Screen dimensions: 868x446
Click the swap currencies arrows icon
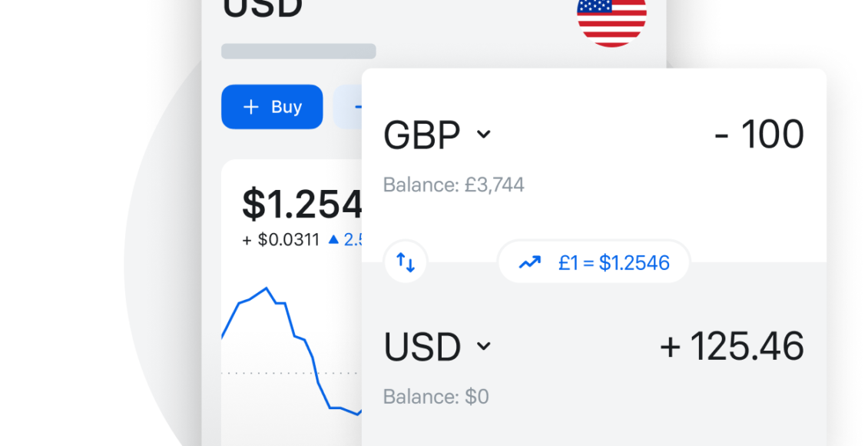pos(406,262)
